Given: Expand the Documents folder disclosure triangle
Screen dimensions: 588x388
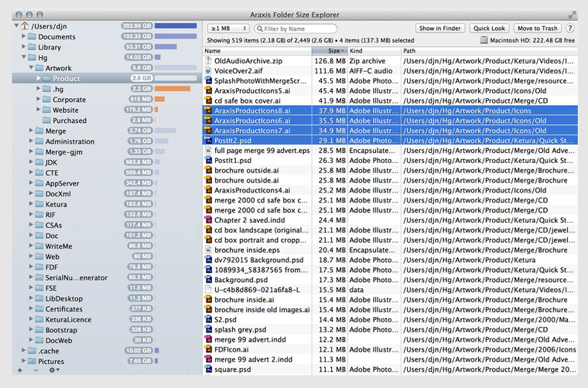Looking at the screenshot, I should 22,36.
